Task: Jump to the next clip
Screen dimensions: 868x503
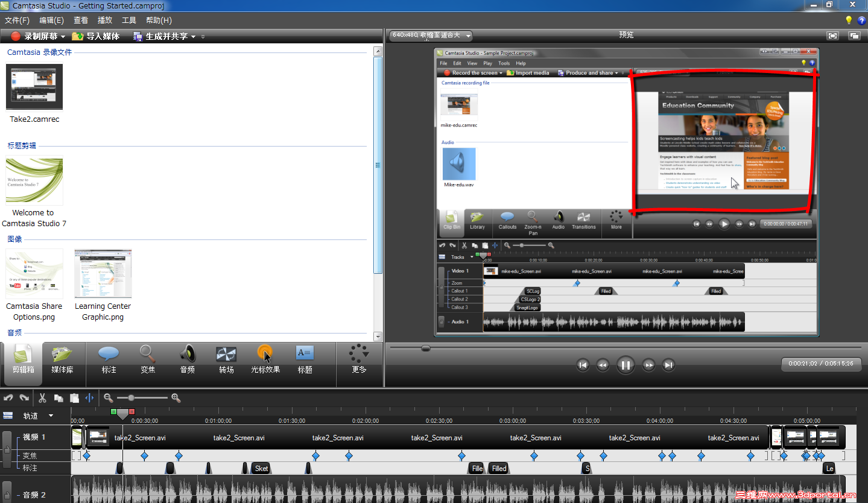Action: pos(668,365)
